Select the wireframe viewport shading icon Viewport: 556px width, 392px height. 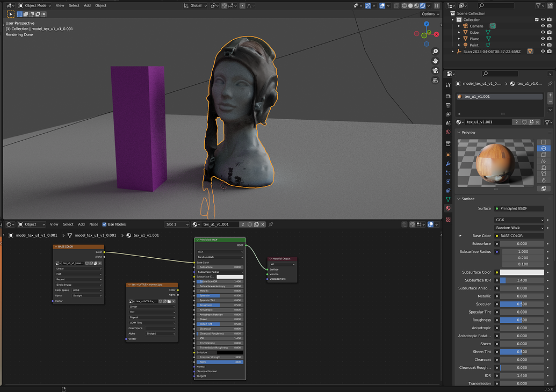[x=404, y=6]
